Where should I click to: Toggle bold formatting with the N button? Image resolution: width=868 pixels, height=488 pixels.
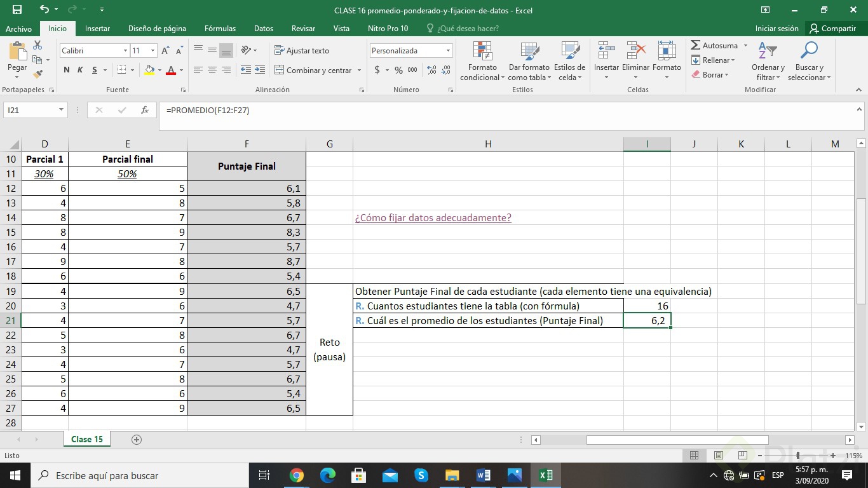(x=65, y=70)
